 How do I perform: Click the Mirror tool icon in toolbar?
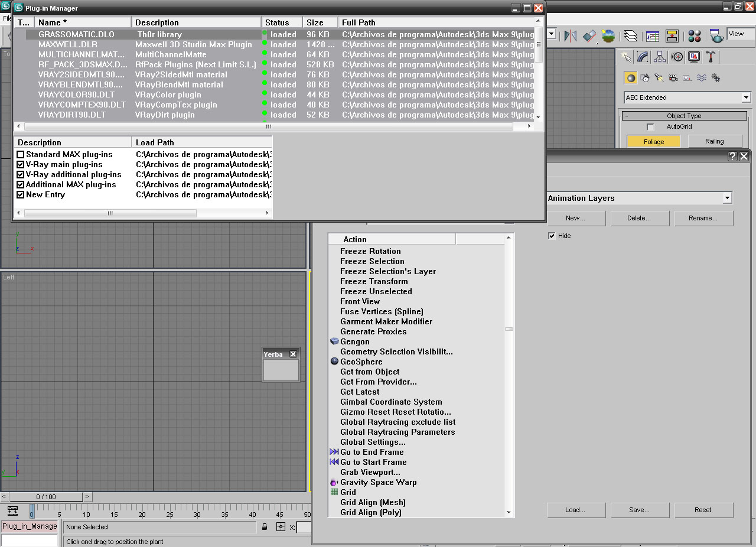click(x=570, y=36)
